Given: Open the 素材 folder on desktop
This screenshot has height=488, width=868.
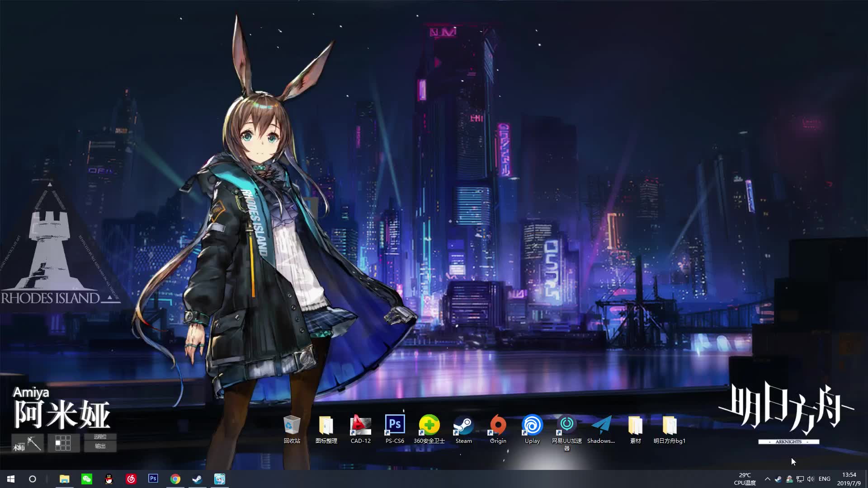Looking at the screenshot, I should coord(635,429).
